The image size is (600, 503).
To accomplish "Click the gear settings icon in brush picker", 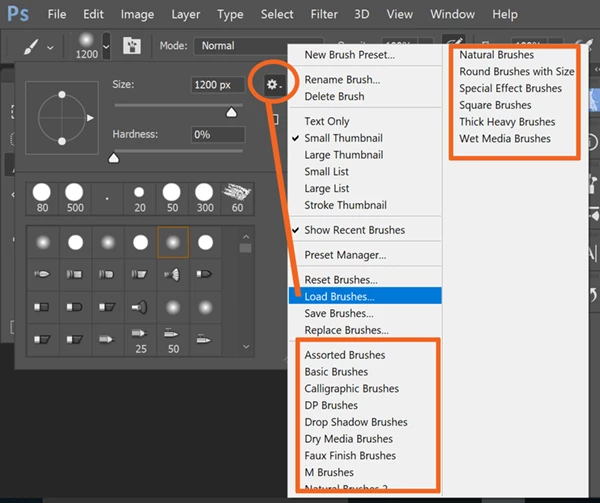I will [x=274, y=85].
